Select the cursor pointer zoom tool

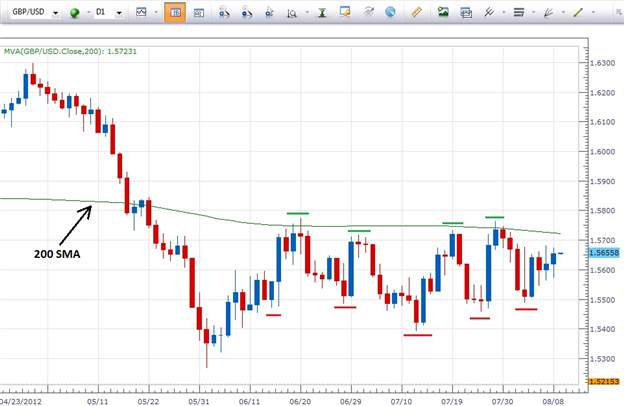pyautogui.click(x=269, y=13)
